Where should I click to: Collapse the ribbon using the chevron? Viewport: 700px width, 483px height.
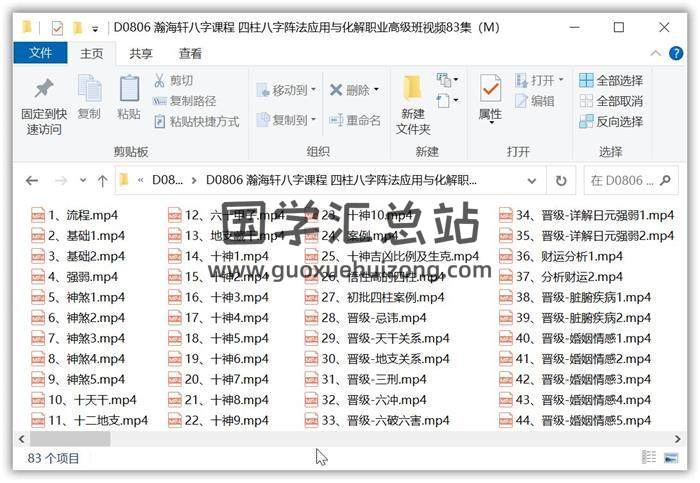click(658, 53)
